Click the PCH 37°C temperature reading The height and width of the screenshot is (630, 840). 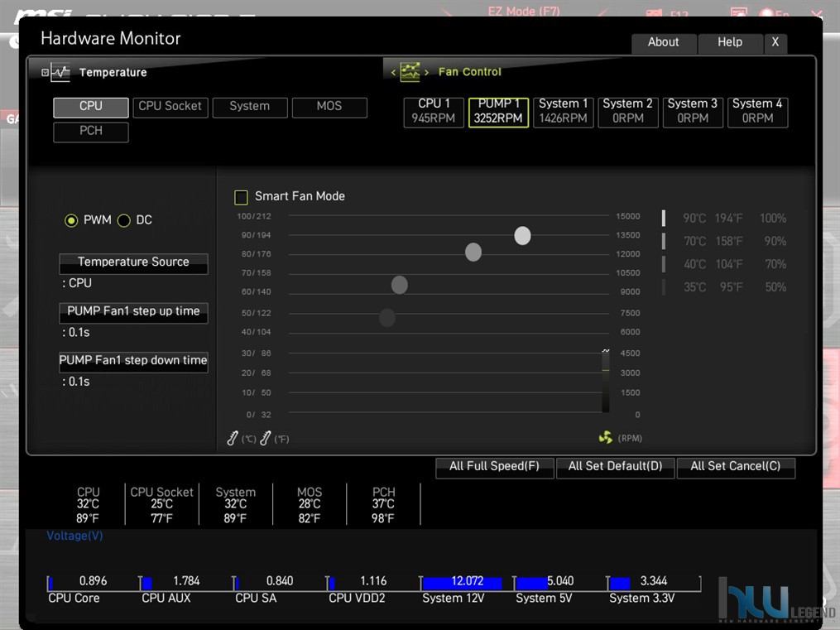383,505
